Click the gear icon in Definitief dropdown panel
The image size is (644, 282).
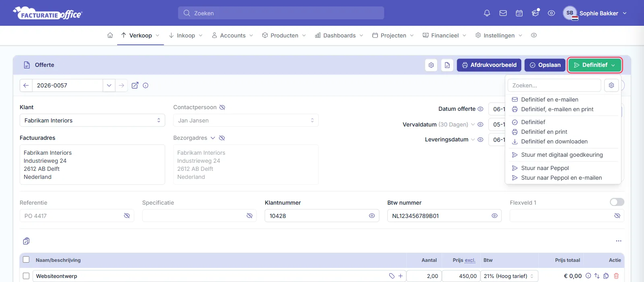pyautogui.click(x=611, y=85)
